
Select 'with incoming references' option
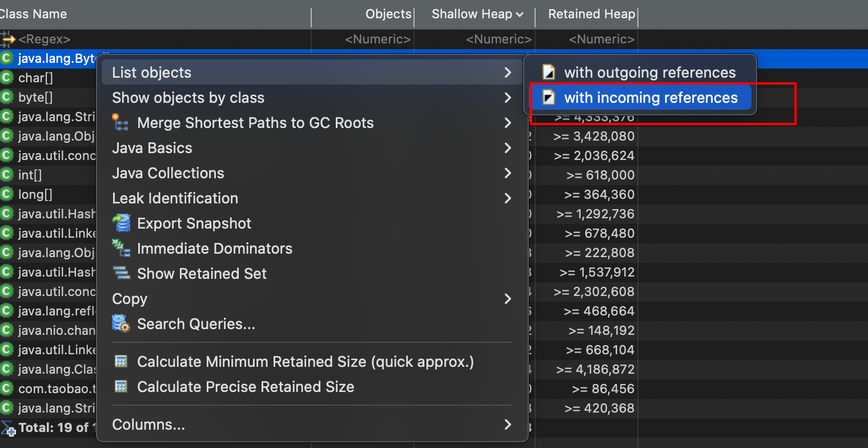(x=650, y=98)
